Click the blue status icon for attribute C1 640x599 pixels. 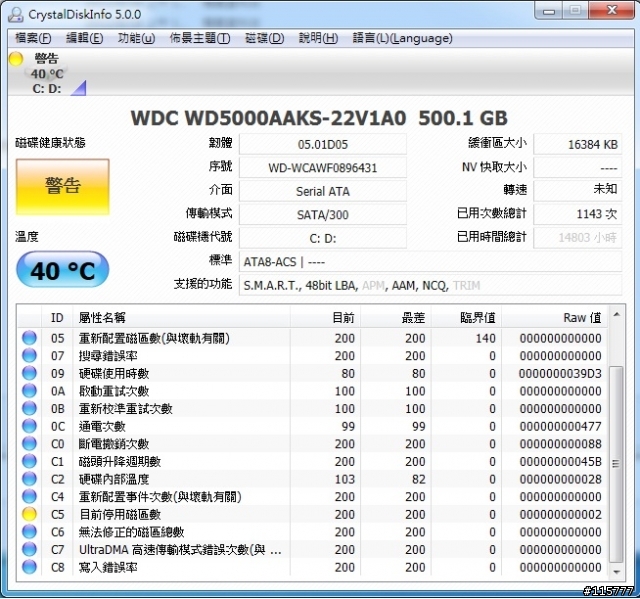point(29,461)
